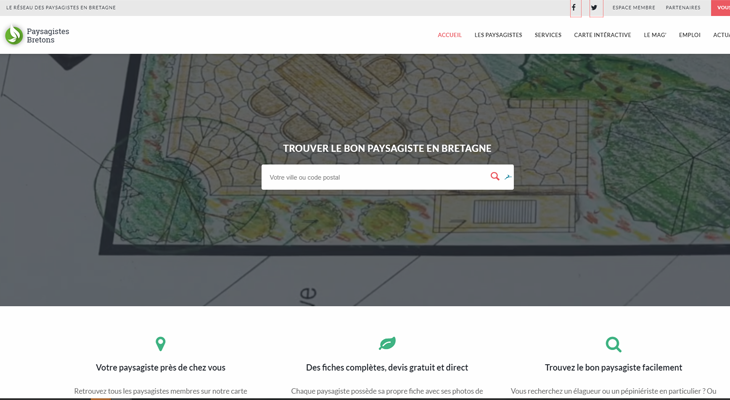Click 'Vous recherchez un élagueur' text
Viewport: 730px width, 400px height.
tap(614, 391)
